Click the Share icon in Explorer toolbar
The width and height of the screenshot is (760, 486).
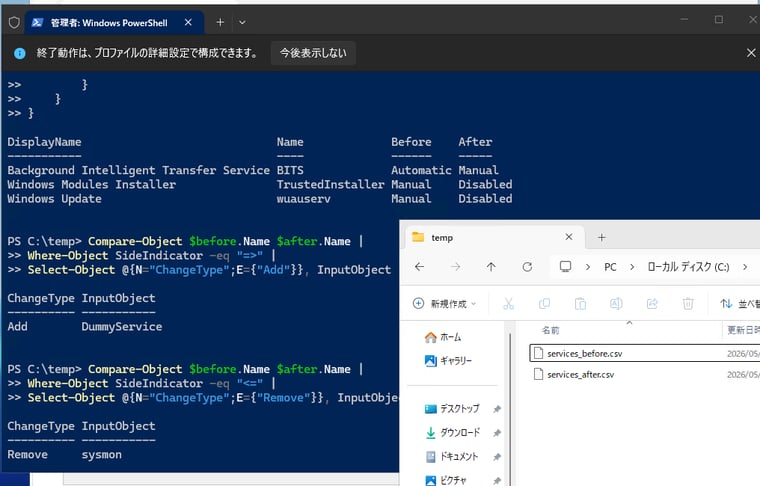[x=652, y=304]
